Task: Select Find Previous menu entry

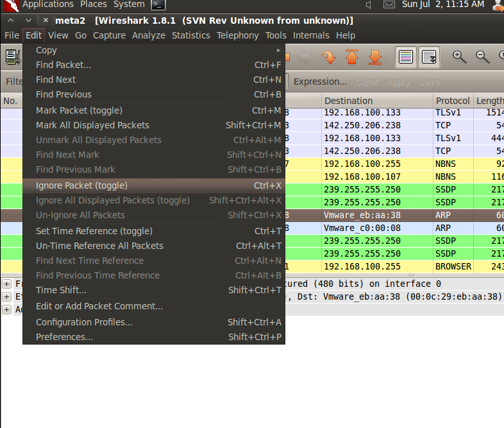Action: pos(154,94)
